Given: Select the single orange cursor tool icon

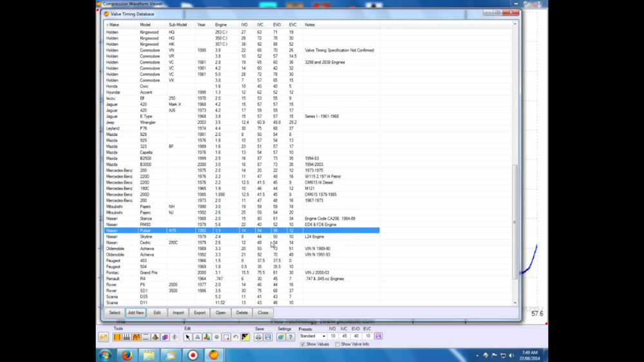Looking at the screenshot, I should [x=117, y=337].
